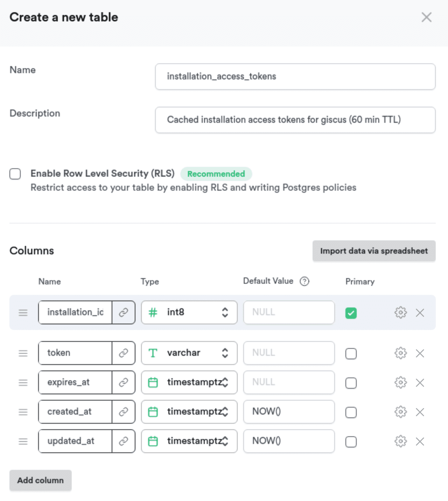Click the table Name input field
The height and width of the screenshot is (501, 448).
(x=295, y=77)
